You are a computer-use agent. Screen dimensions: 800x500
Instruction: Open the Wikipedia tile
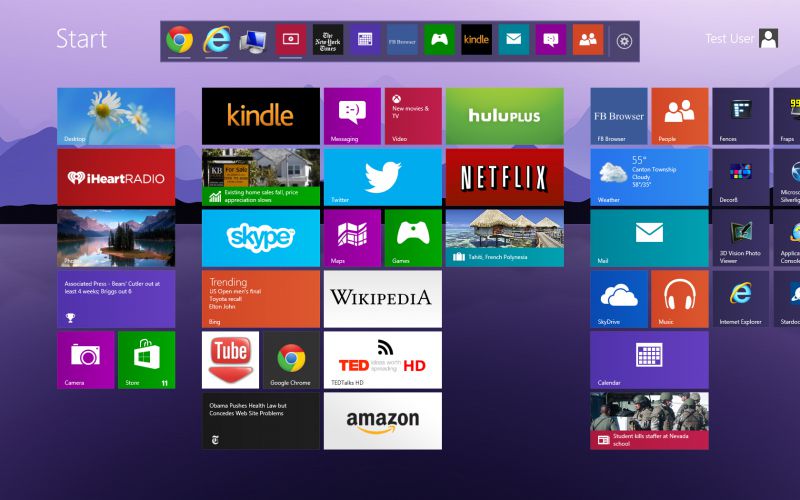382,298
